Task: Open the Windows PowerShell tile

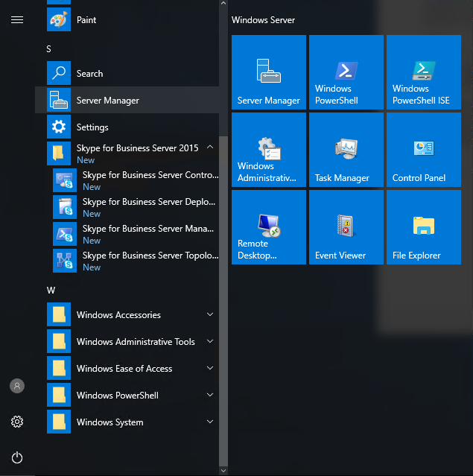Action: coord(346,72)
